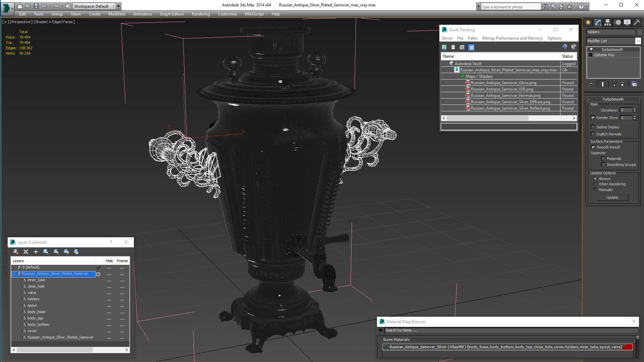
Task: Select the layer freeze icon for Russian_Antique_Silver_Plated_Samovar
Action: (122, 274)
